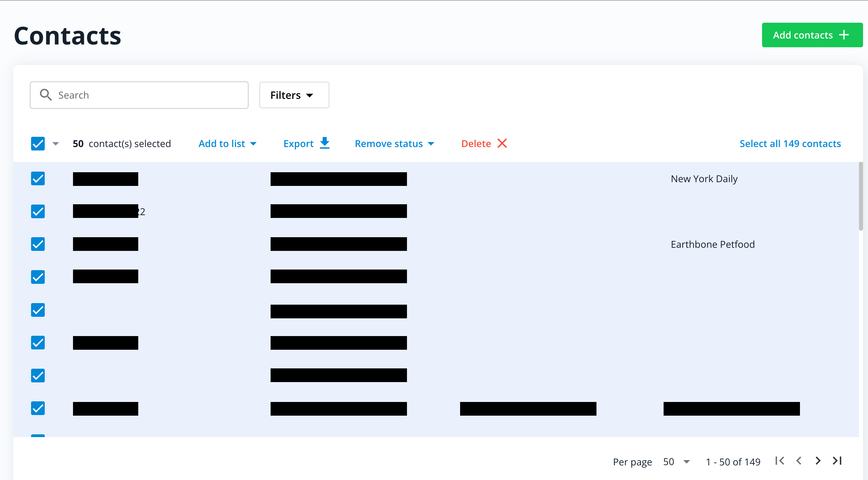
Task: Open the Export download icon
Action: (x=325, y=143)
